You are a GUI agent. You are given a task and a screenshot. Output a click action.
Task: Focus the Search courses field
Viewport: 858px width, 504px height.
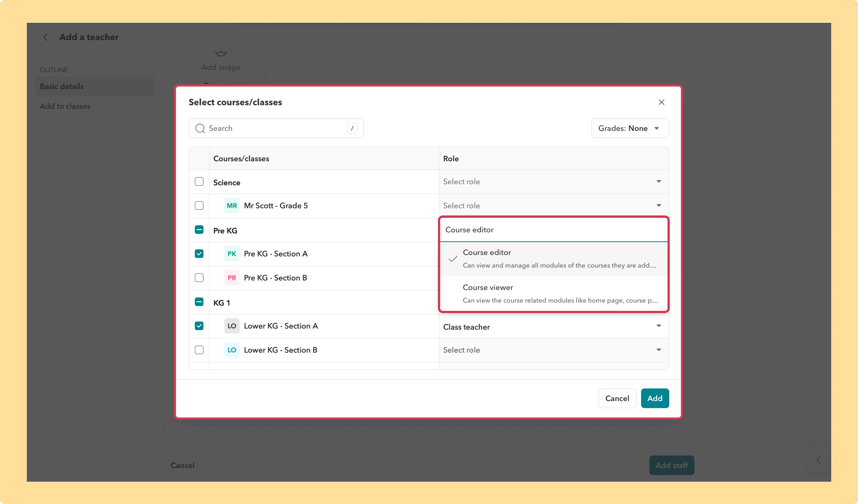[x=276, y=128]
